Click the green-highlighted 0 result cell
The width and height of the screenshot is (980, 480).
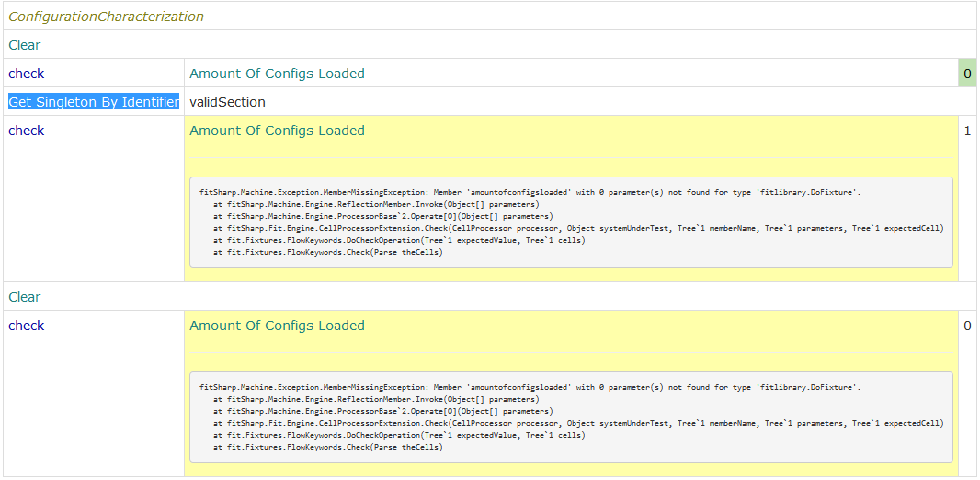966,74
